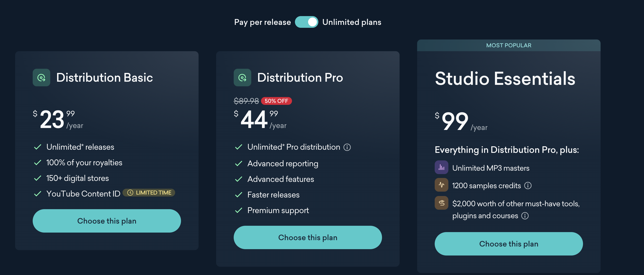Click the clock icon in Limited Time badge
Screen dimensions: 644x275
coord(130,193)
